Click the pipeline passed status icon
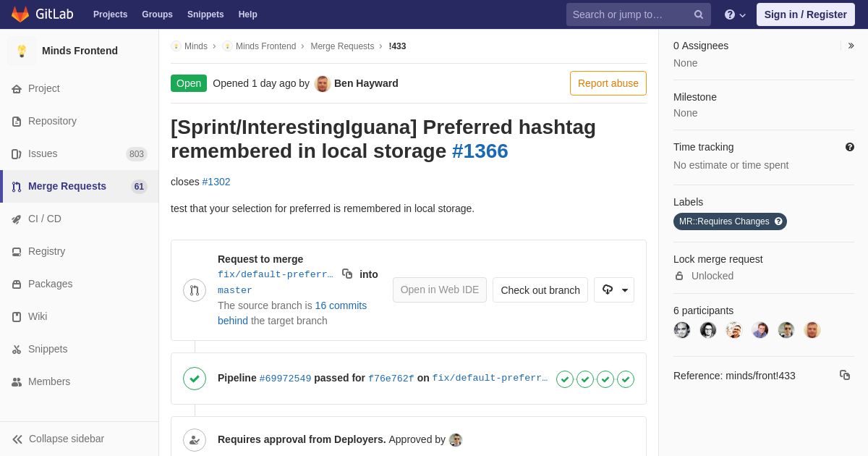This screenshot has height=456, width=868. [195, 378]
